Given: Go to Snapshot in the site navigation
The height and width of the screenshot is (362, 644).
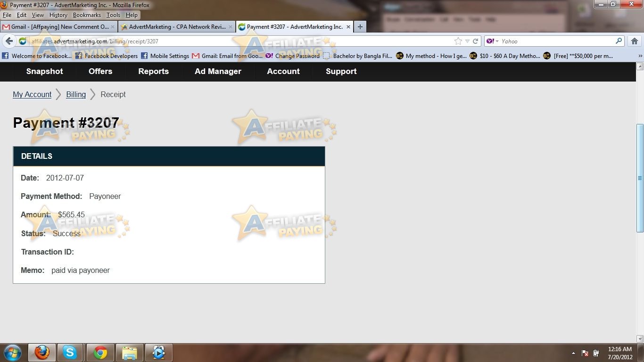Looking at the screenshot, I should click(44, 71).
